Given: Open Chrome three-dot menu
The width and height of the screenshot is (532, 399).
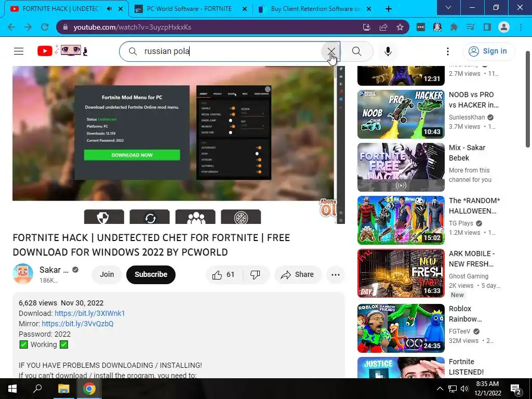Looking at the screenshot, I should pyautogui.click(x=521, y=27).
